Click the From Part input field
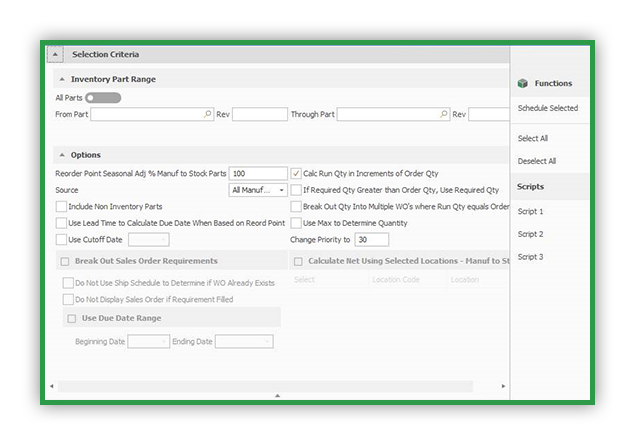 [x=152, y=114]
